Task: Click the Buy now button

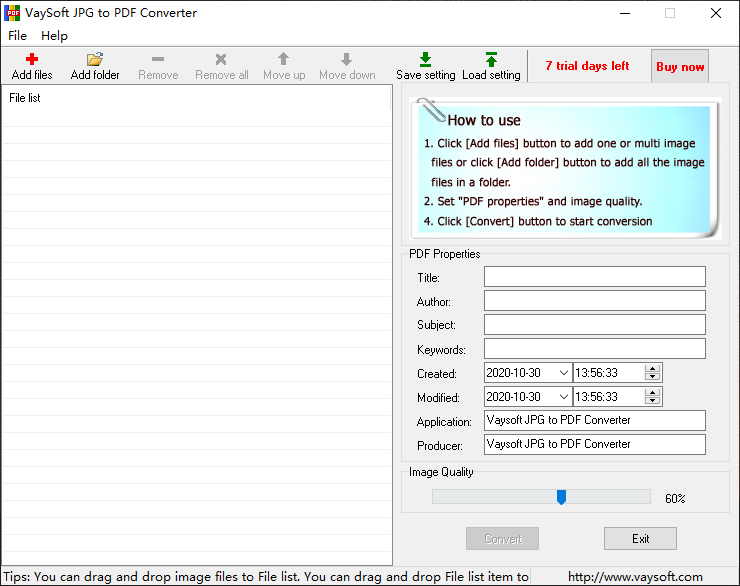Action: (x=680, y=66)
